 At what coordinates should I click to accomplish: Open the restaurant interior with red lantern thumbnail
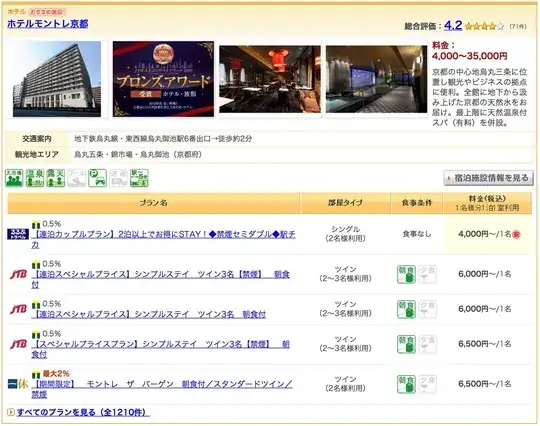[x=270, y=79]
